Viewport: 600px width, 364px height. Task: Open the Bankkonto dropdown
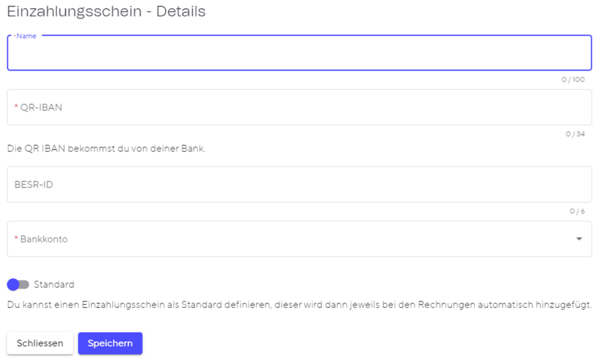point(299,239)
